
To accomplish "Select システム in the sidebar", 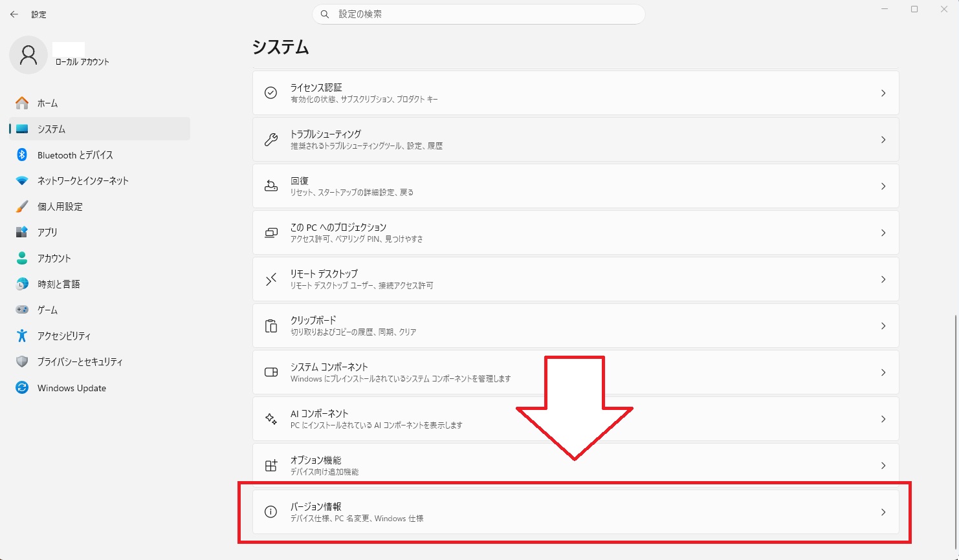I will [100, 129].
